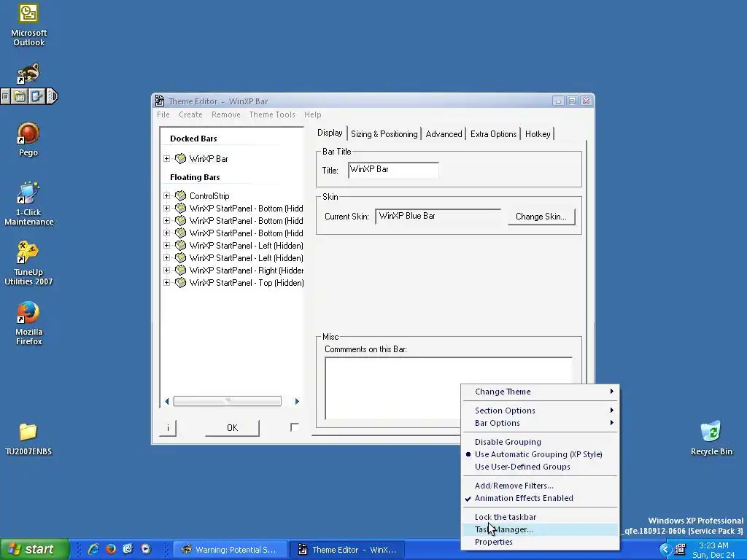Click the Start button
The width and height of the screenshot is (747, 560).
(x=34, y=549)
